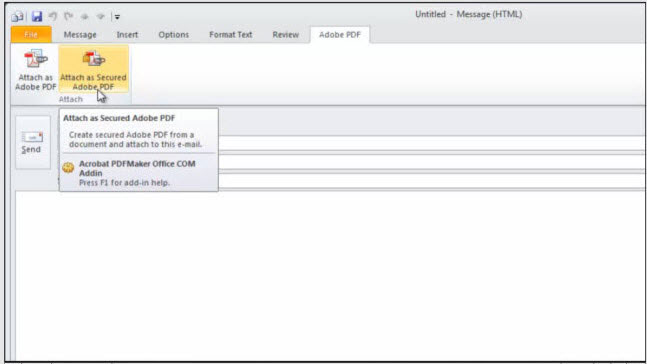This screenshot has height=364, width=647.
Task: Open Customize Quick Access Toolbar dropdown
Action: click(117, 17)
